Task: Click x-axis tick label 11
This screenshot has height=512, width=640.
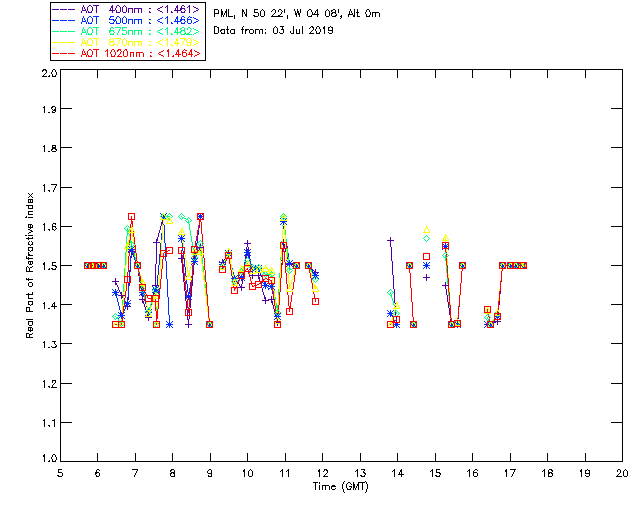Action: pos(285,473)
